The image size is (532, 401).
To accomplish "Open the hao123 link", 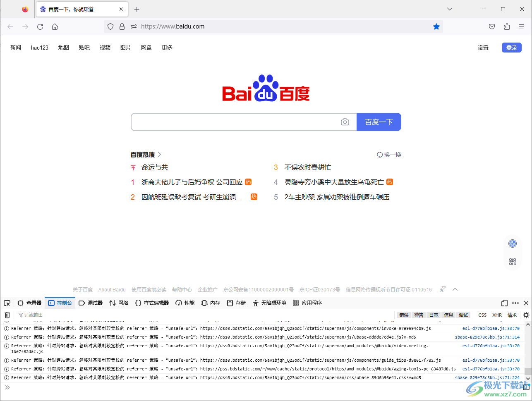I will [x=40, y=48].
